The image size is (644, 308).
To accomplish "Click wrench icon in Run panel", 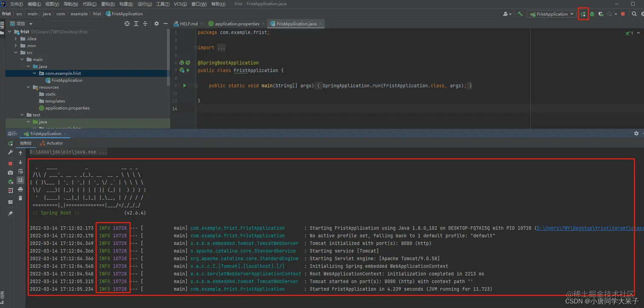I will 11,153.
